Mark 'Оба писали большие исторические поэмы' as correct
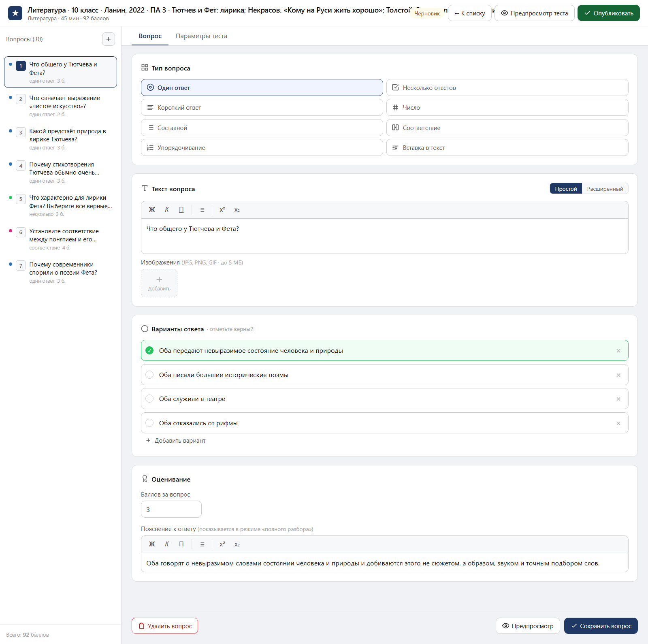The height and width of the screenshot is (644, 648). tap(149, 375)
